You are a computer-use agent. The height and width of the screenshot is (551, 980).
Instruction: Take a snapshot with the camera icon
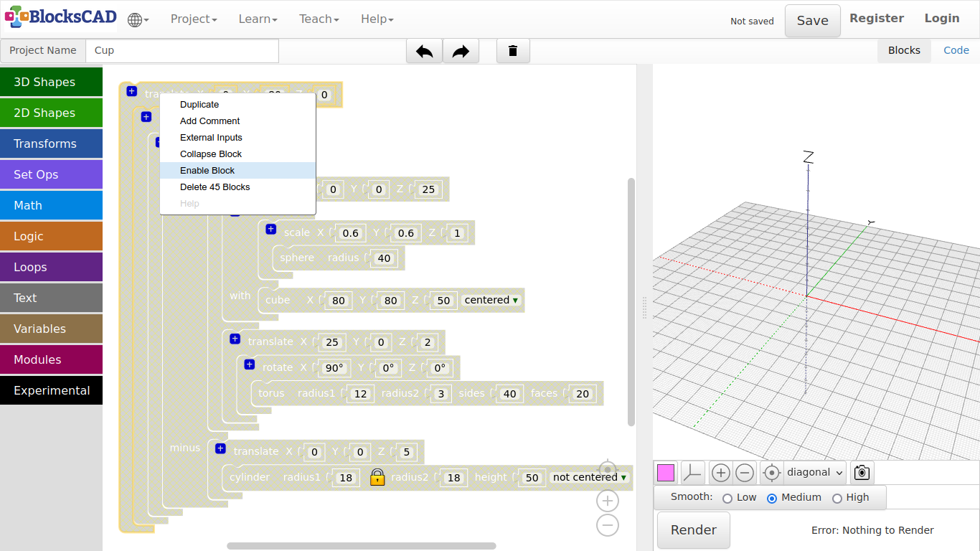tap(862, 473)
